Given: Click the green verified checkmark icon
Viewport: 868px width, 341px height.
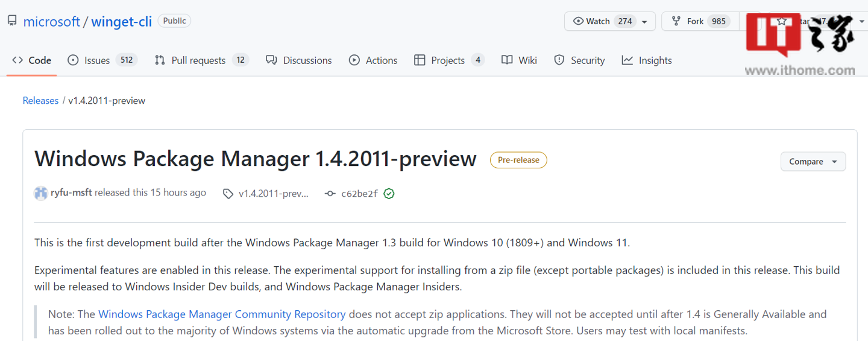Looking at the screenshot, I should [389, 194].
